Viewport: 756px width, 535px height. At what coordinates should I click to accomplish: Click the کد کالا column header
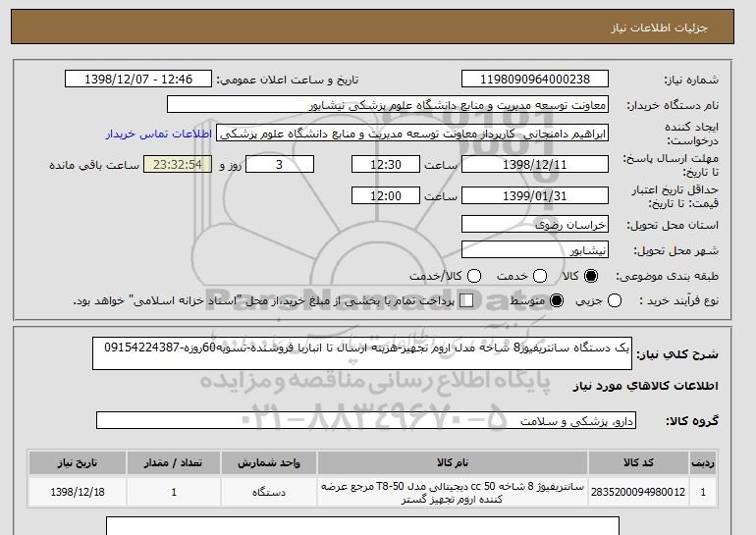[x=638, y=462]
